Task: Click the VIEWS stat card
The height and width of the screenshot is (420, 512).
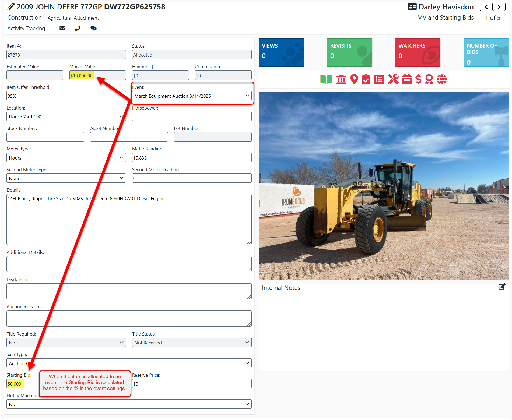Action: tap(281, 52)
